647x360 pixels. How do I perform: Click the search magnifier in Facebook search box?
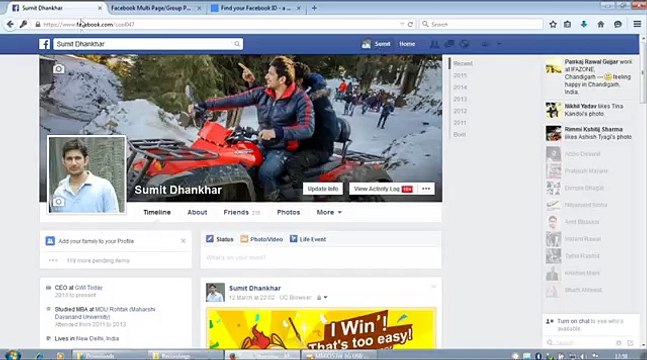[237, 44]
